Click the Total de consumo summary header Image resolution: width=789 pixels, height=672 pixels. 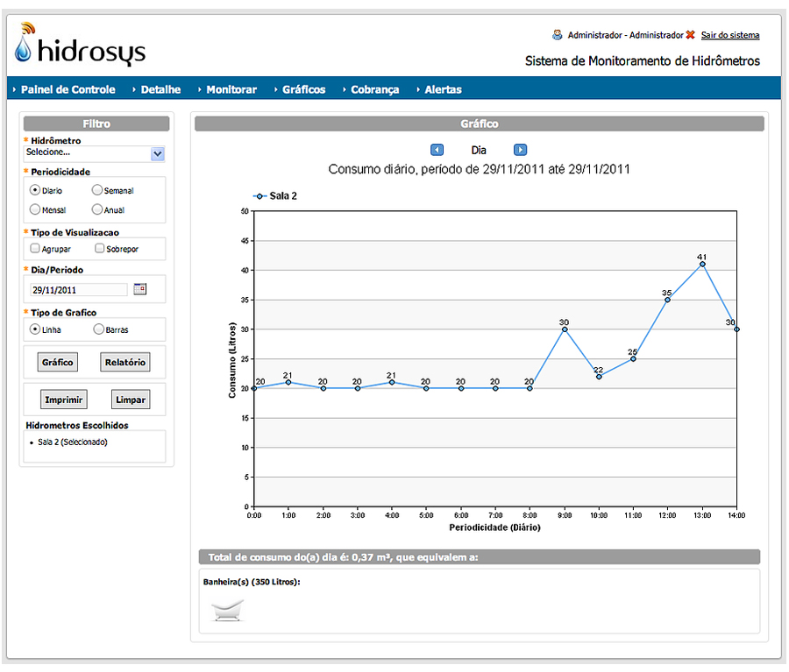tap(479, 557)
